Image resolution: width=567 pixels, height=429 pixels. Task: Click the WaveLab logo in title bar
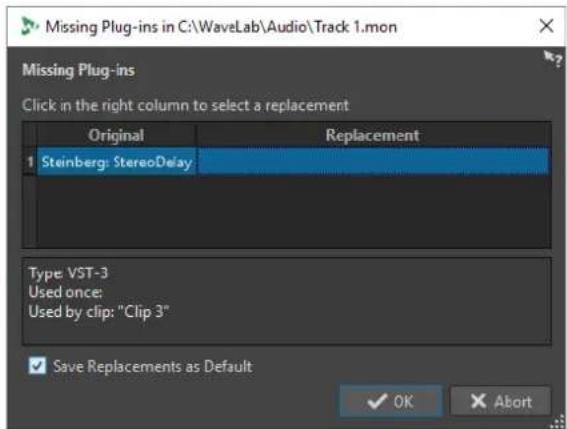pos(29,26)
